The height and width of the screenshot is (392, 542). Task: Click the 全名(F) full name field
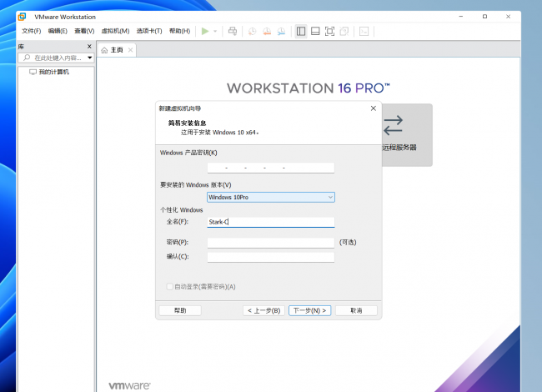271,222
